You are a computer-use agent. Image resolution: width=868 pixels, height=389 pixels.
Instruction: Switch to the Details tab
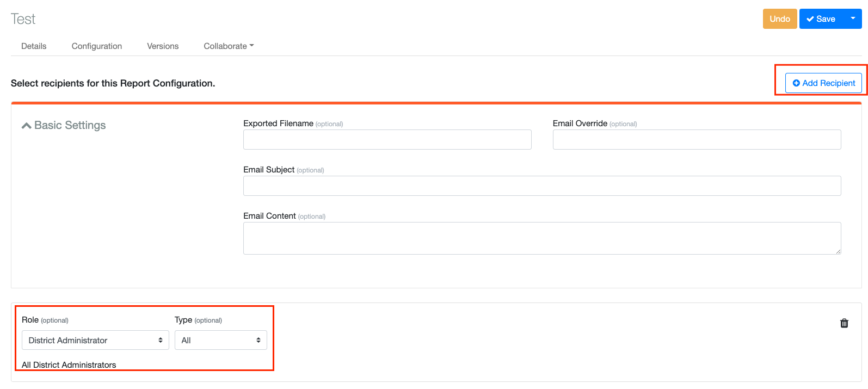tap(34, 46)
